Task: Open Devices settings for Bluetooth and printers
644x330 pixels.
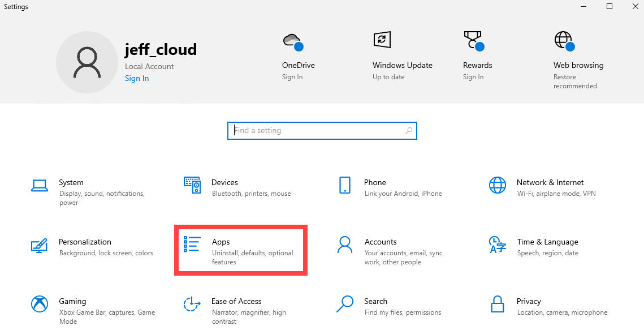Action: click(x=224, y=187)
